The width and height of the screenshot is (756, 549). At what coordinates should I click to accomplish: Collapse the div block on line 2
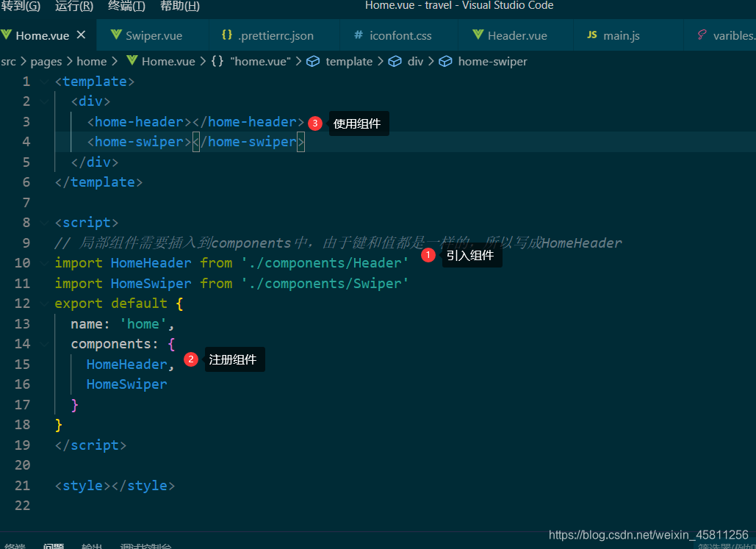pyautogui.click(x=44, y=102)
